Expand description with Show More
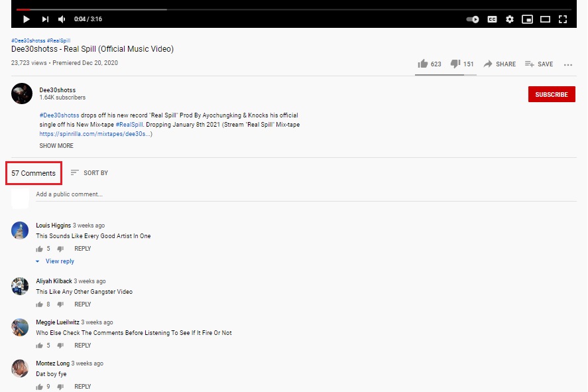 click(x=56, y=146)
